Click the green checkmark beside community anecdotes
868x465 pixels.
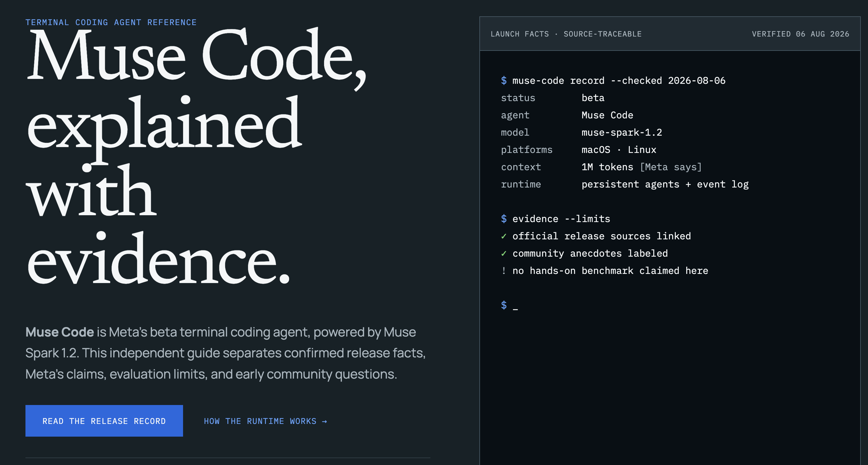[504, 254]
